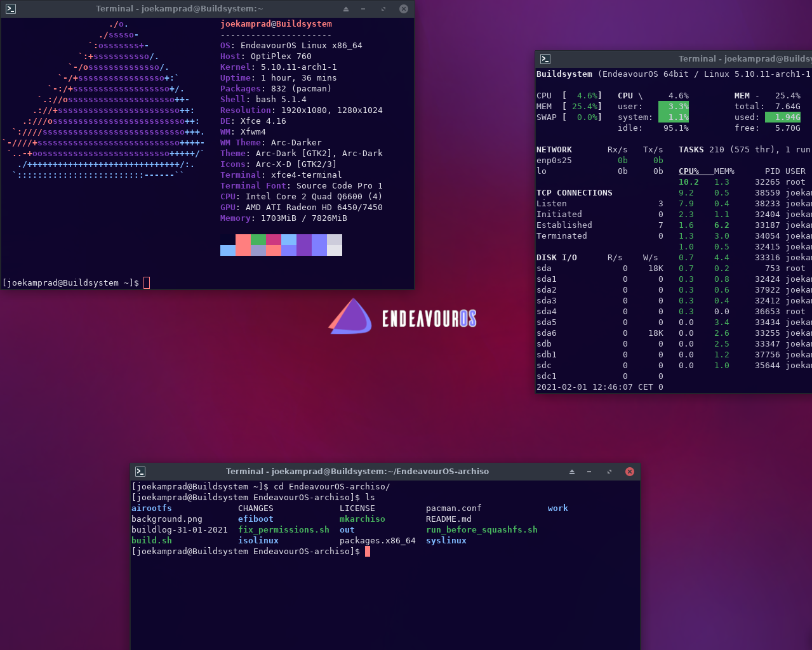Minimize the neofetch terminal window
The image size is (812, 650).
pos(364,9)
